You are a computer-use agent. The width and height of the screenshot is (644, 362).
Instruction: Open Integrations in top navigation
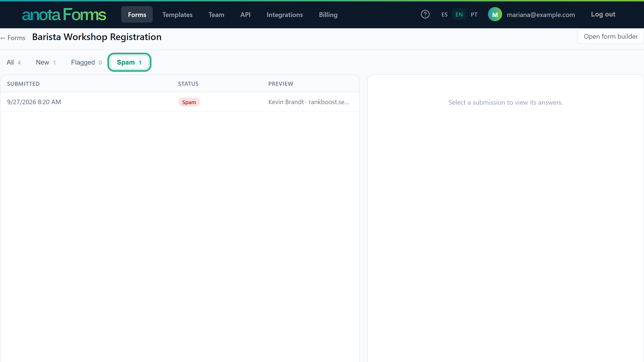coord(285,15)
